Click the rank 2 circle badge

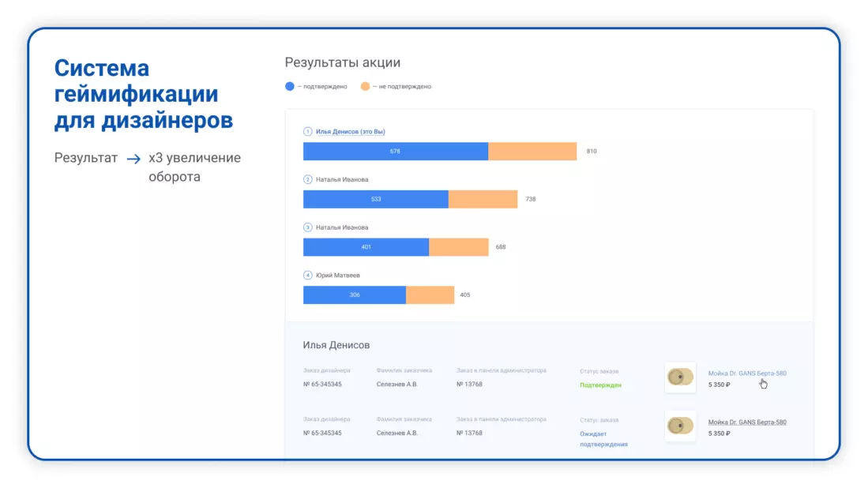click(308, 179)
